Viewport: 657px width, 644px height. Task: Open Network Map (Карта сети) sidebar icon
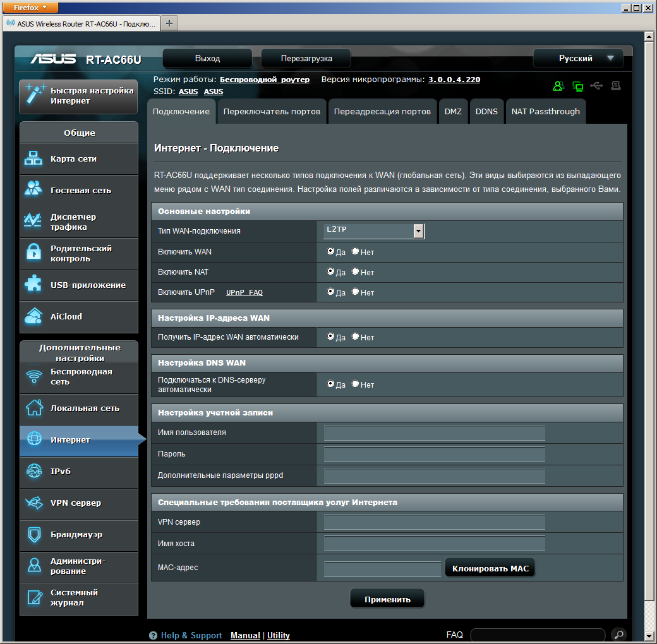pos(33,159)
